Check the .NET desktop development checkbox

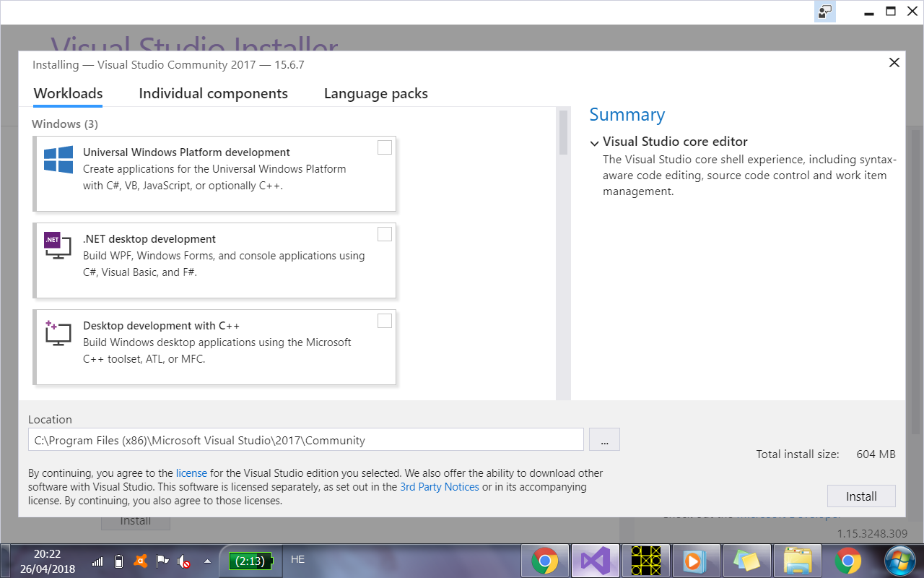tap(385, 234)
